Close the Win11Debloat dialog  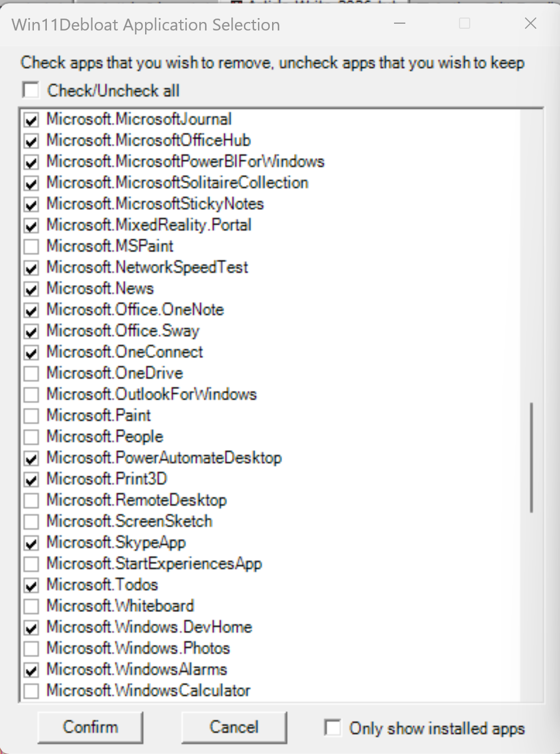(531, 24)
